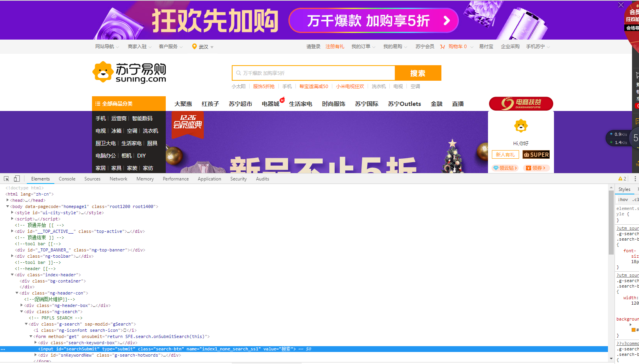
Task: Click the SUPER membership button
Action: point(536,154)
